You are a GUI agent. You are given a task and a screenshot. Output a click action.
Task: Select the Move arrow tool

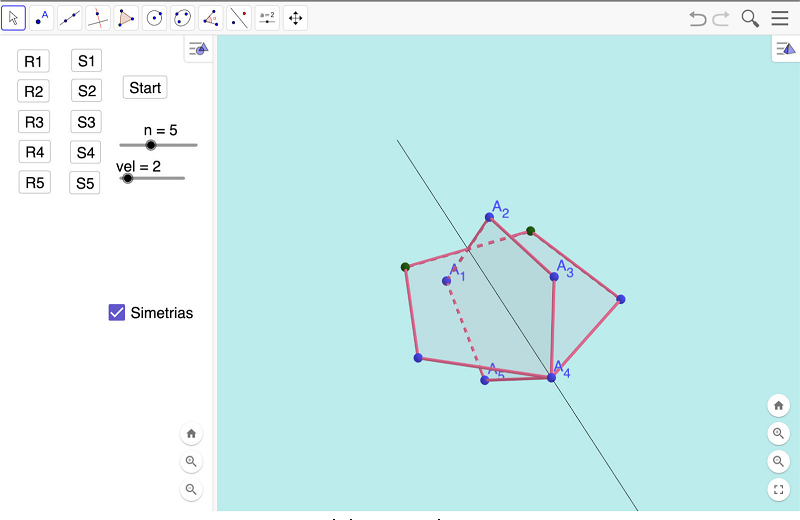pos(14,18)
